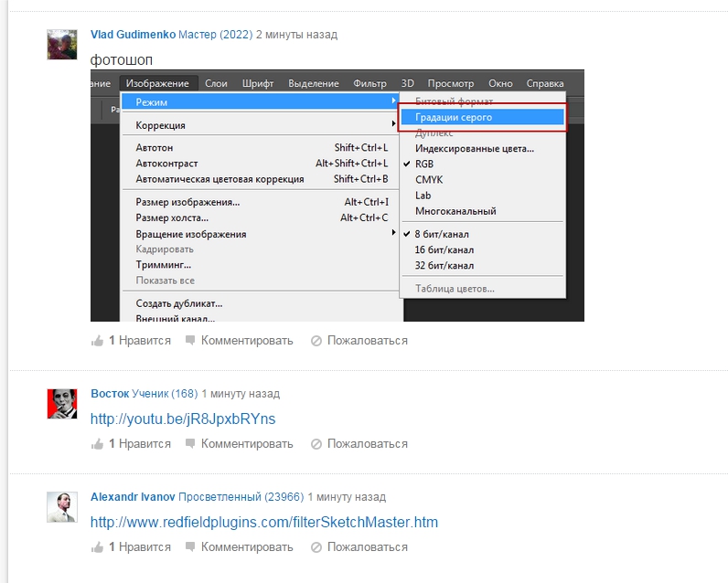Open the Фильтр menu
The image size is (728, 583).
369,83
